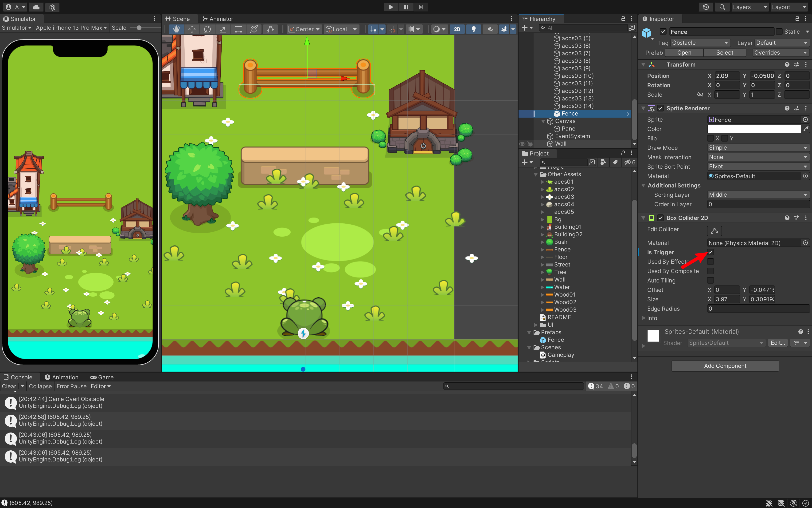Enable Used By Effector checkbox

click(710, 262)
